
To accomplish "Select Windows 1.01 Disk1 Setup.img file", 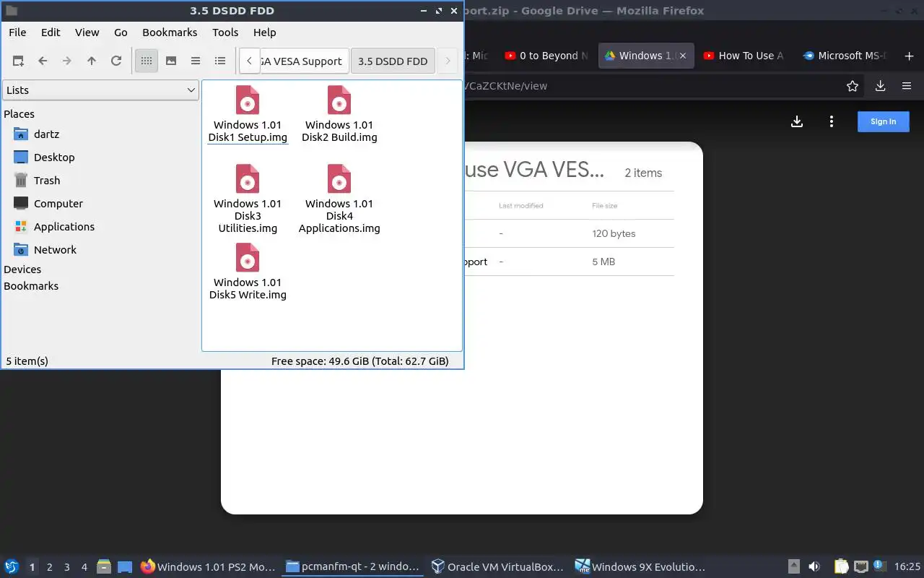I will tap(248, 114).
